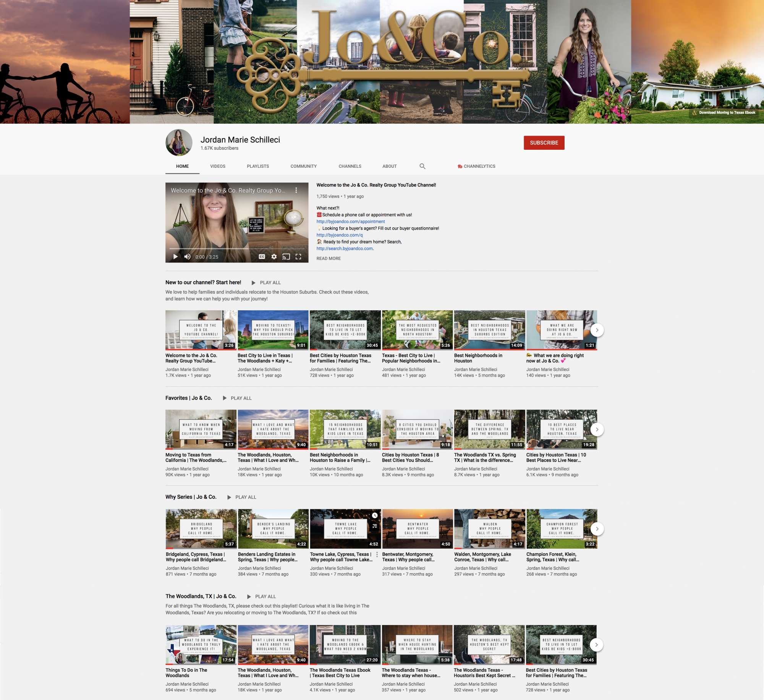Open player settings gear
Screen dimensions: 764x700
[x=274, y=257]
